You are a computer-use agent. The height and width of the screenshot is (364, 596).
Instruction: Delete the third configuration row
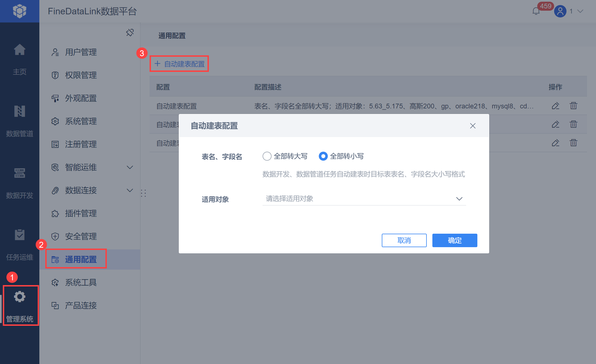[x=573, y=143]
